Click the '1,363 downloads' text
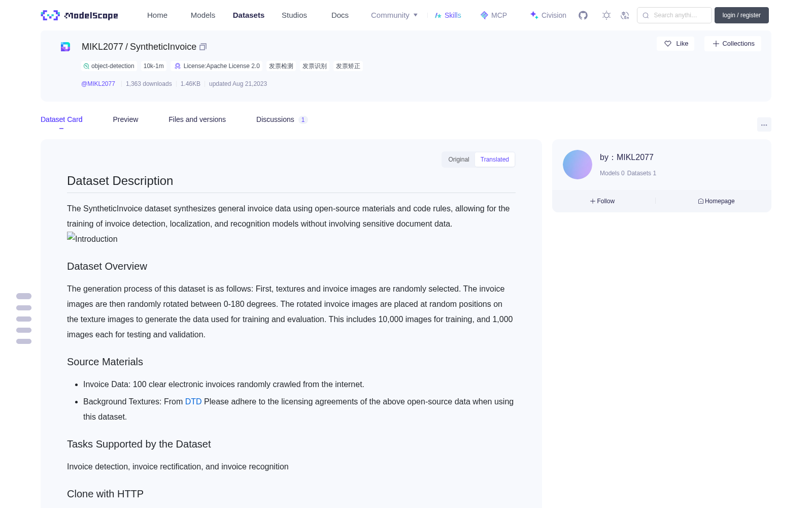 149,84
